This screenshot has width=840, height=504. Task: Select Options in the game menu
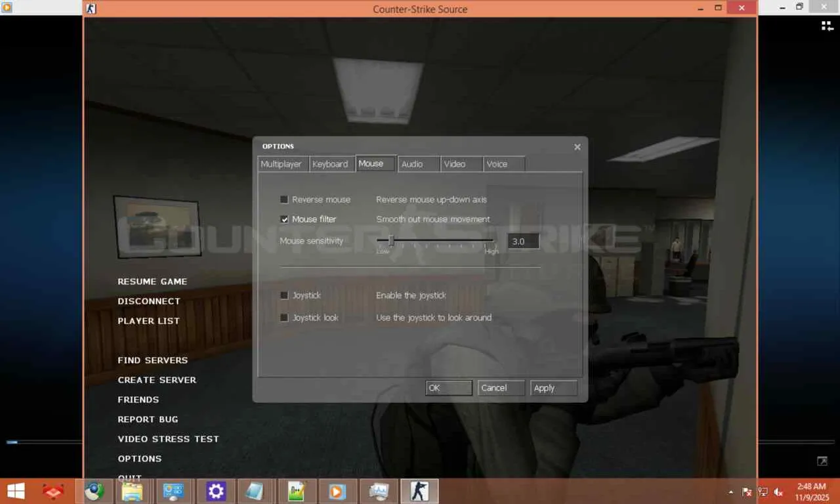coord(140,459)
